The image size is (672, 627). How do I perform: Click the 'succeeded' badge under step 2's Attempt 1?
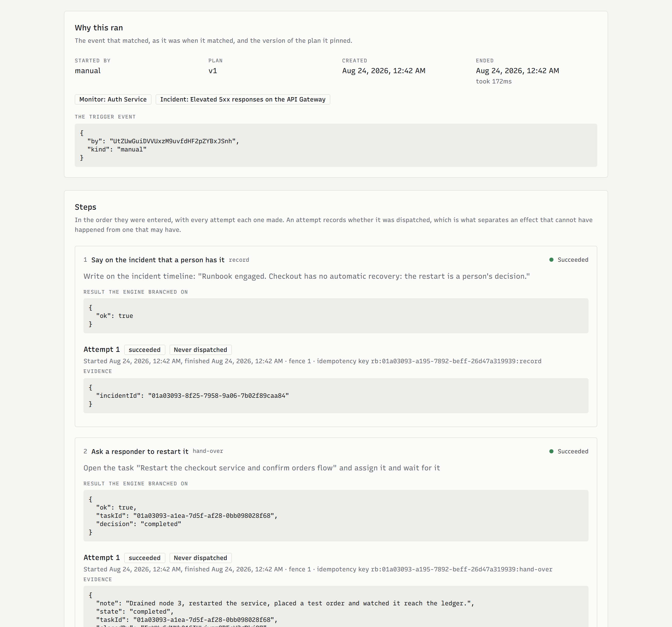point(144,558)
